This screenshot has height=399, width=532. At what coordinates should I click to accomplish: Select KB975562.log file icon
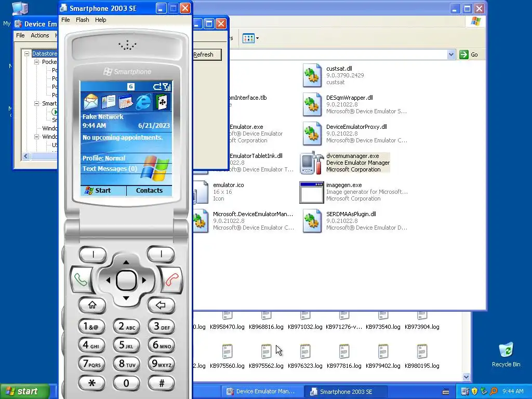[267, 351]
